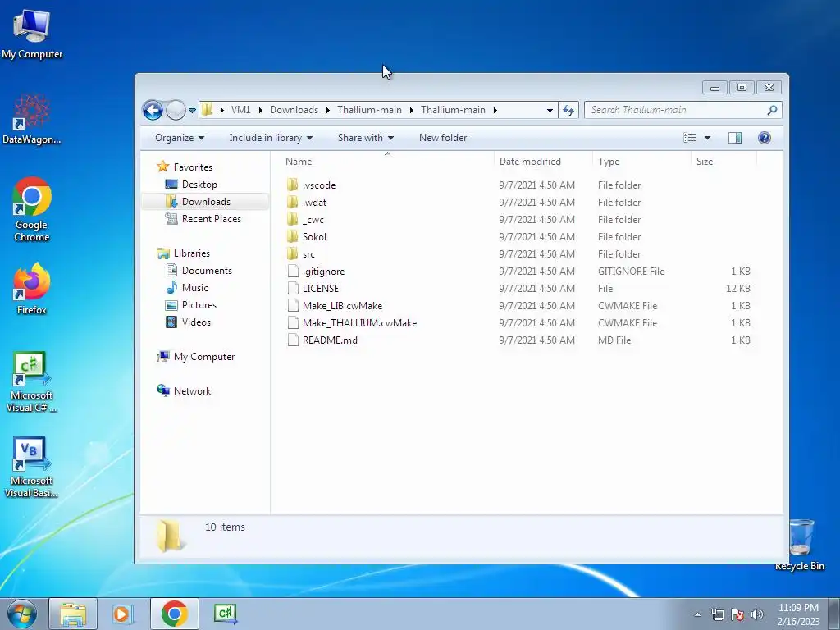Show hidden system tray icons

coord(697,614)
